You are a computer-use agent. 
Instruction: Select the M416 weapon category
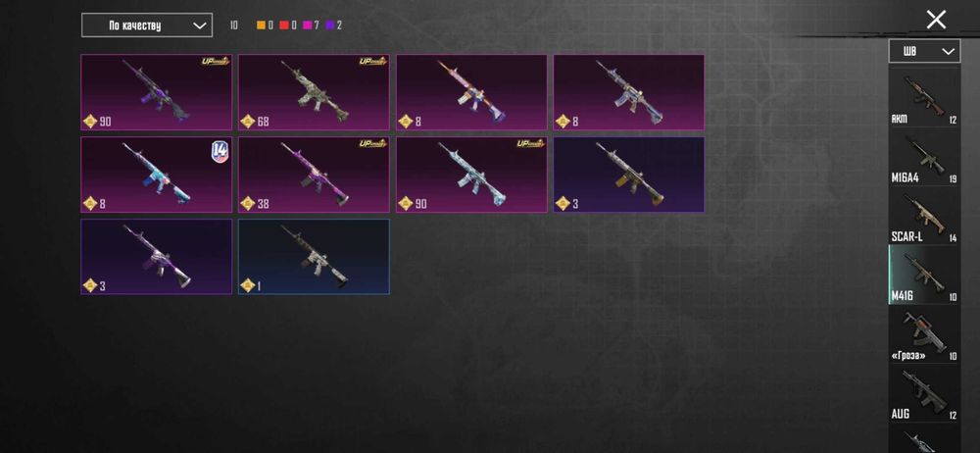tap(924, 275)
